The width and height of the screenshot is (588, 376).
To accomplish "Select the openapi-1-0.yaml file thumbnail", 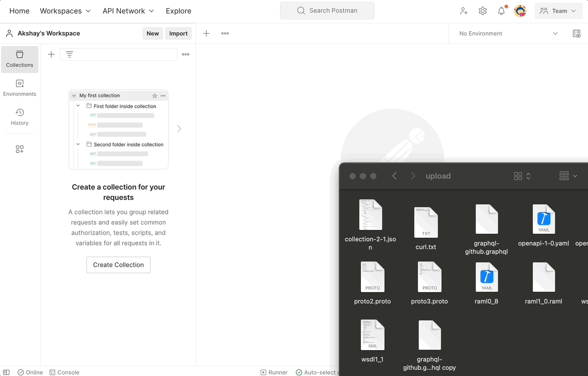I will point(543,219).
